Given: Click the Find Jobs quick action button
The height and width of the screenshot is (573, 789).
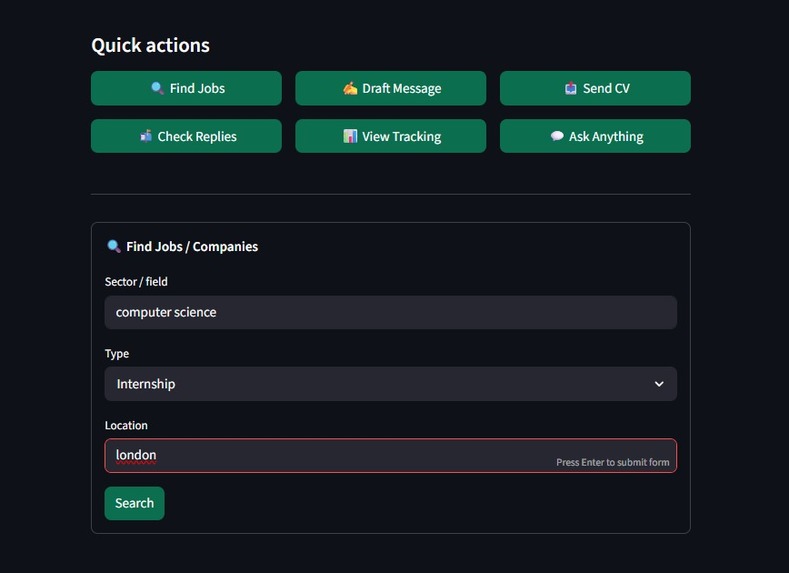Looking at the screenshot, I should pyautogui.click(x=186, y=88).
